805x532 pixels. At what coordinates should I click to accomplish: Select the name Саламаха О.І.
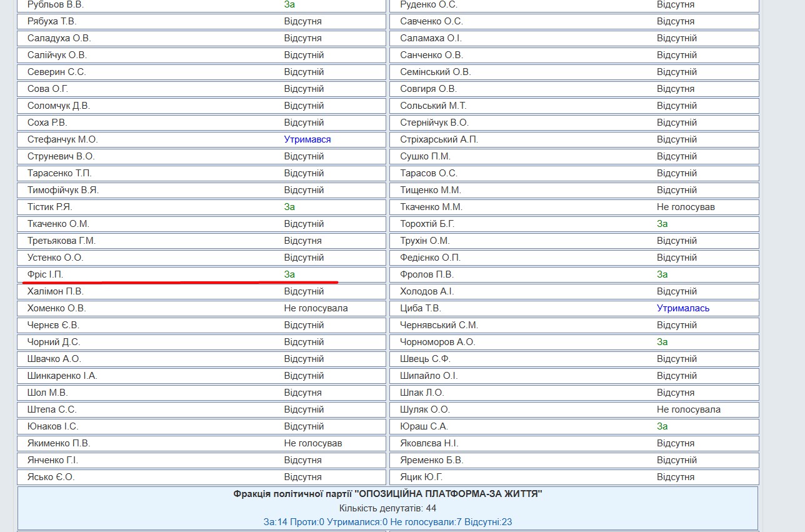tap(431, 38)
